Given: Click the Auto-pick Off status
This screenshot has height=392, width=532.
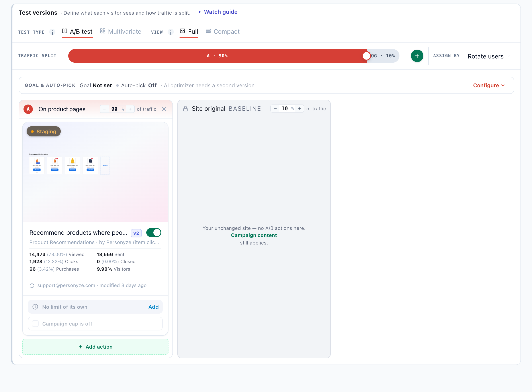Looking at the screenshot, I should coord(139,85).
